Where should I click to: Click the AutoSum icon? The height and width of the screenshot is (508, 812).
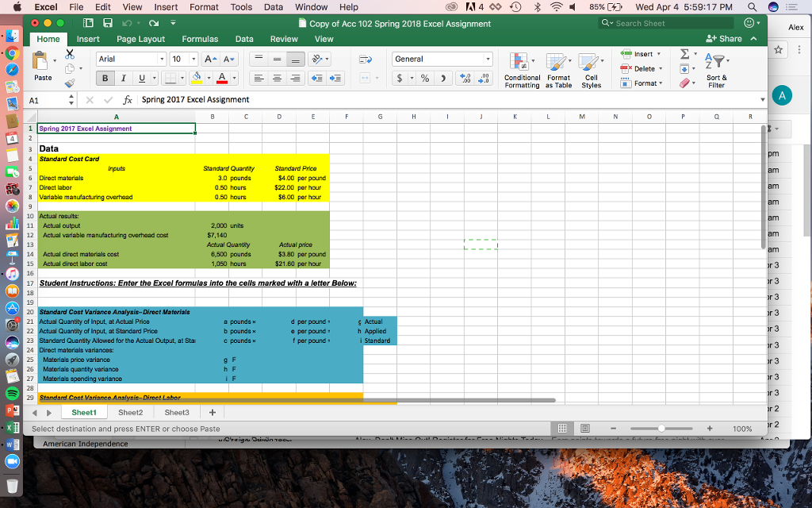pyautogui.click(x=684, y=53)
